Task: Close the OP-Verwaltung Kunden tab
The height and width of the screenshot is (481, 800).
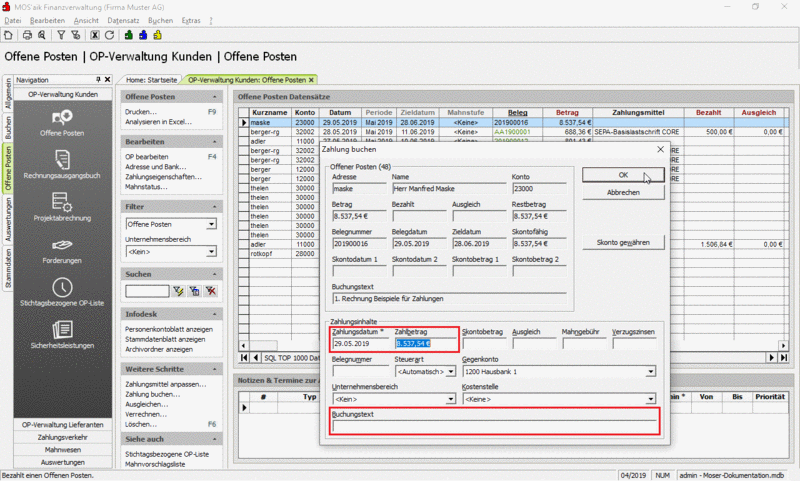Action: point(311,80)
